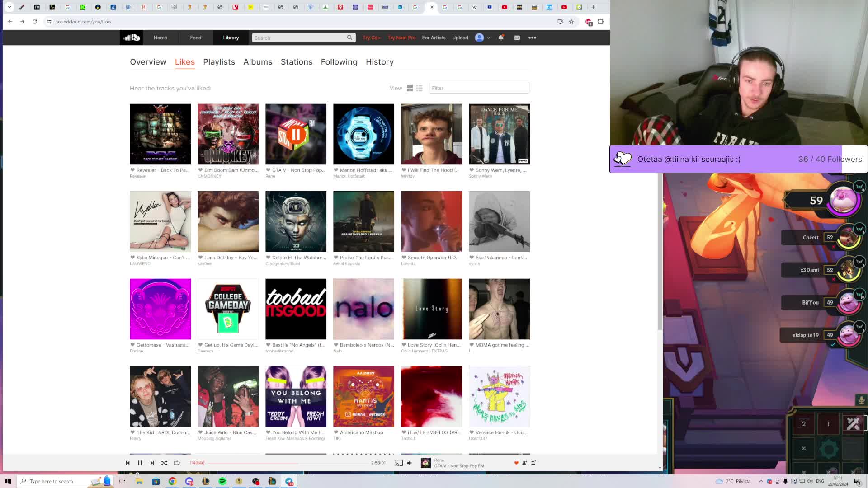Click the search magnifier icon
Viewport: 868px width, 488px height.
click(x=349, y=38)
